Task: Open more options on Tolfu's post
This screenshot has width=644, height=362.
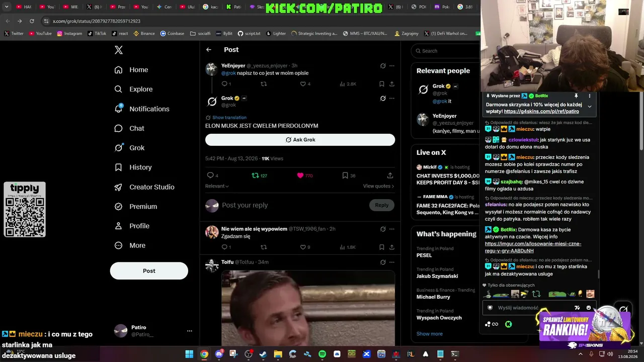Action: pos(392,262)
